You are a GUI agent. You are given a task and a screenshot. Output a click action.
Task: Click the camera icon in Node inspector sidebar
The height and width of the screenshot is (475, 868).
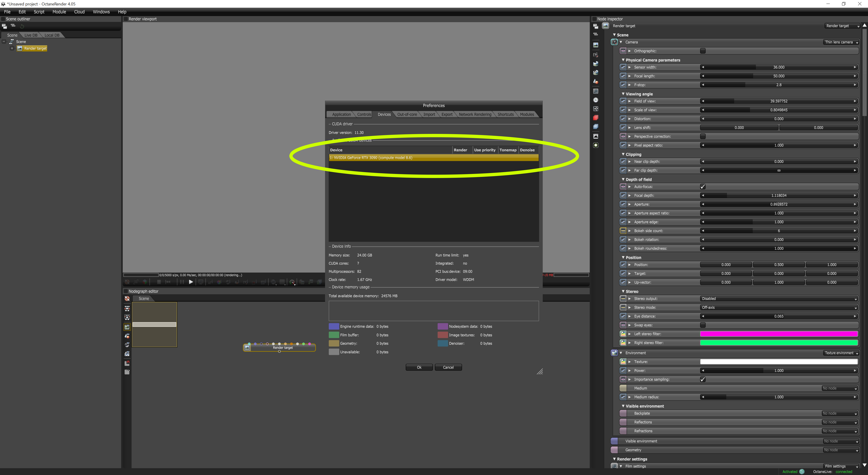coord(595,55)
